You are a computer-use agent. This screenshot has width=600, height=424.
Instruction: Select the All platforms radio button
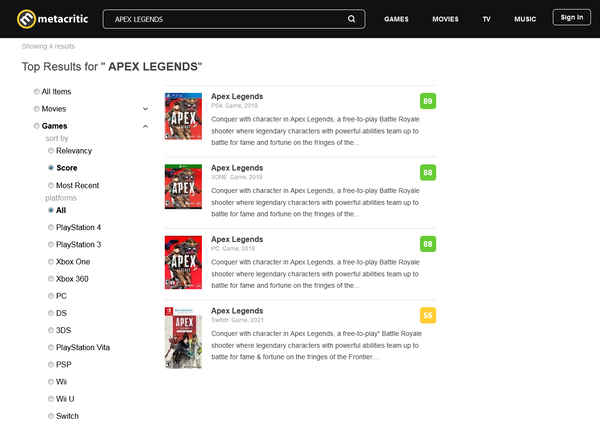(x=51, y=210)
